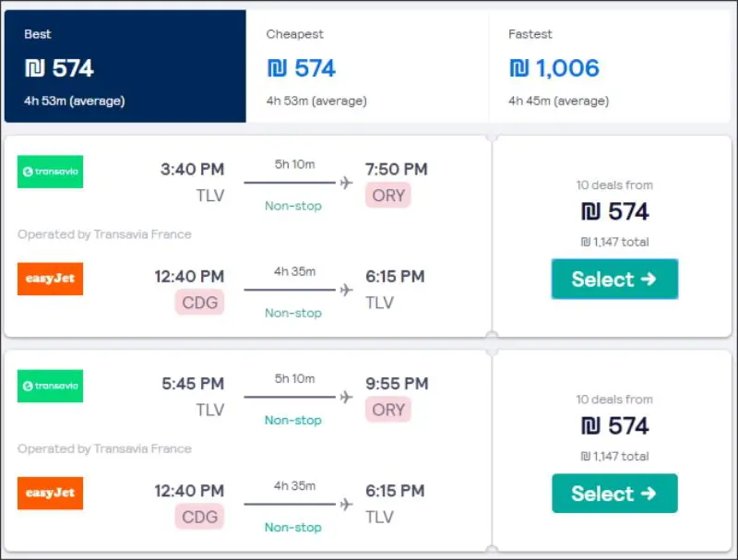Viewport: 738px width, 560px height.
Task: Switch to the Cheapest sorting tab
Action: pyautogui.click(x=367, y=66)
